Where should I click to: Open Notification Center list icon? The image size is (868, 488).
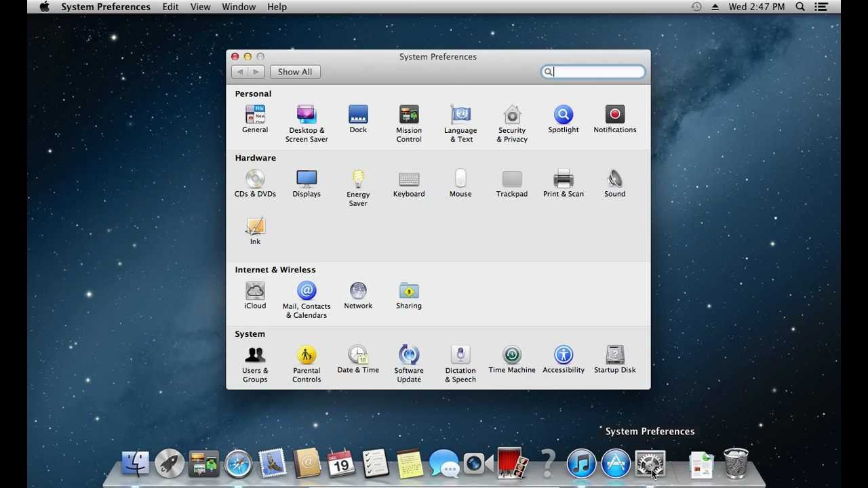pos(821,7)
